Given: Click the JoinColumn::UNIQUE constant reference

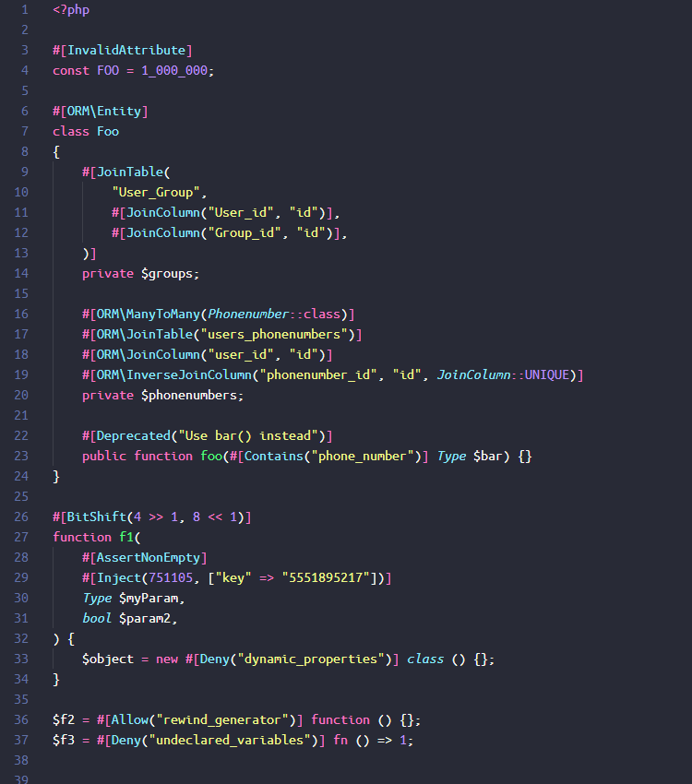Looking at the screenshot, I should (503, 375).
